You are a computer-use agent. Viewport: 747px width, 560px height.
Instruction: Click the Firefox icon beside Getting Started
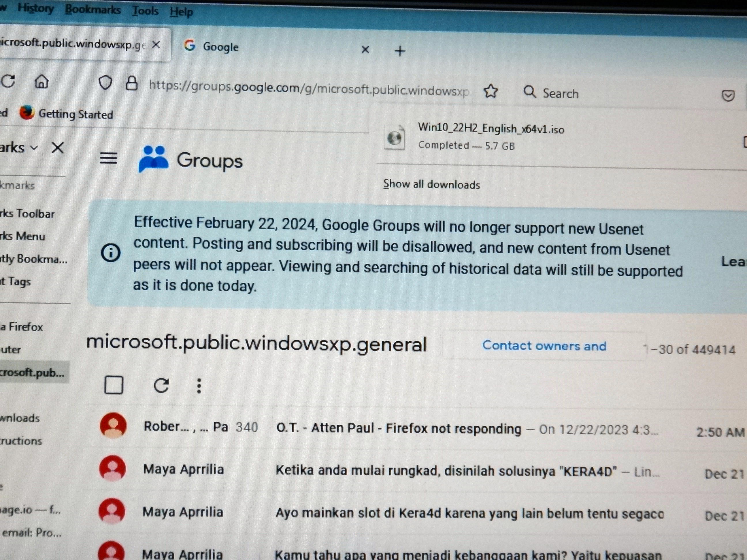26,112
